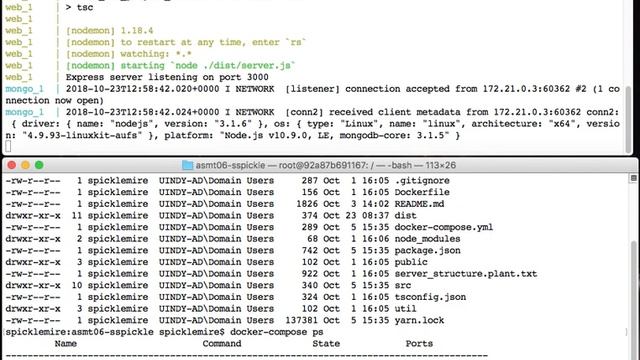The height and width of the screenshot is (360, 640).
Task: Click the scroll marker icon at top right
Action: (x=633, y=178)
